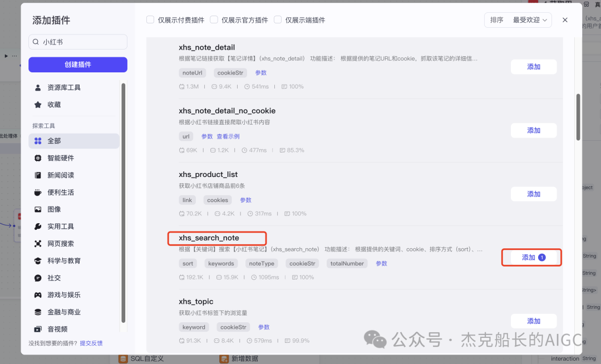Expand 参数 for xhs_note_detail
This screenshot has width=601, height=364.
tap(261, 73)
